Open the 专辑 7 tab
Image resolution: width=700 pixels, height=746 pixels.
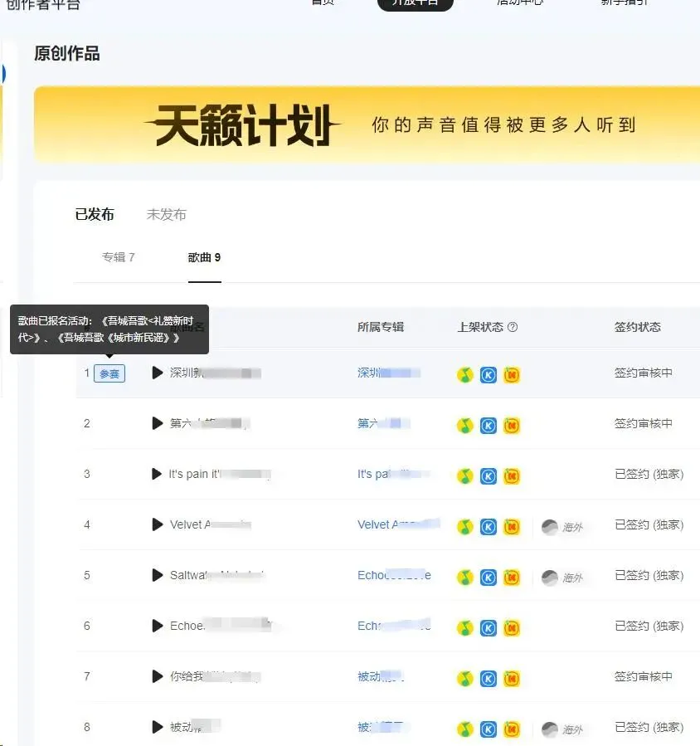[119, 257]
